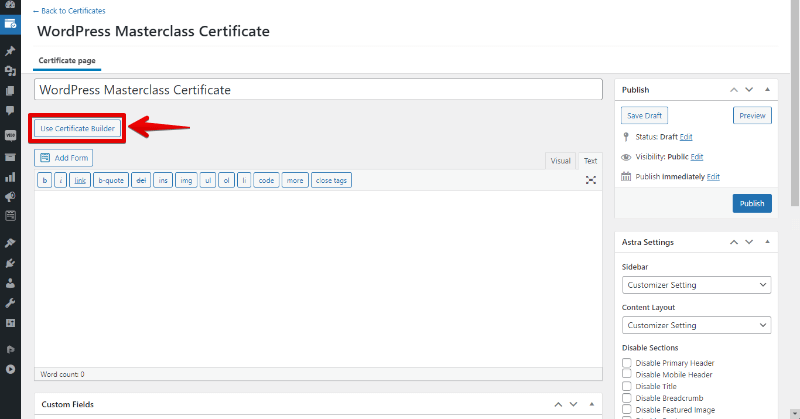Click Use Certificate Builder button

(x=78, y=129)
